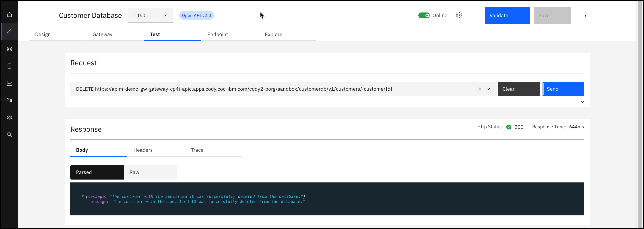This screenshot has height=229, width=644.
Task: Collapse the JSON response with the triangle
Action: pyautogui.click(x=83, y=196)
